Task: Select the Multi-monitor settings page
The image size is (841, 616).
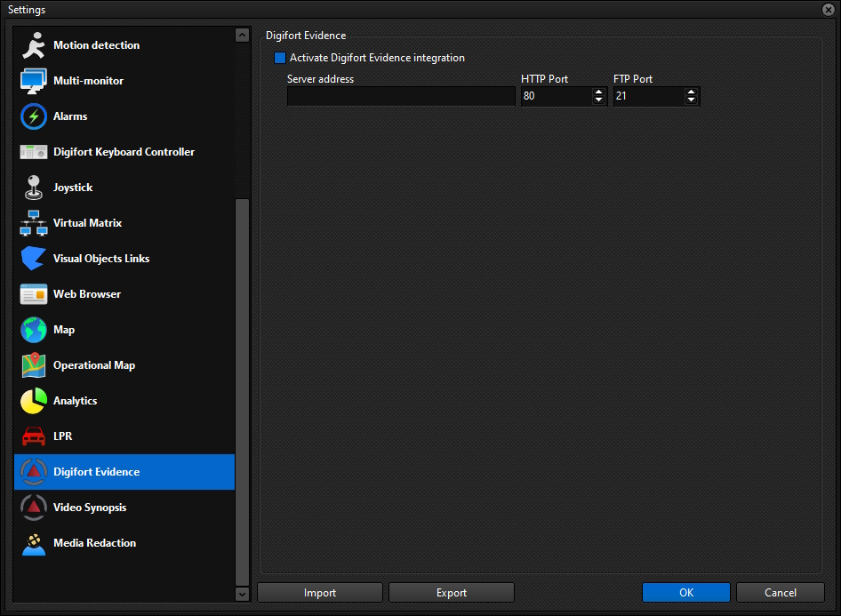Action: [124, 81]
